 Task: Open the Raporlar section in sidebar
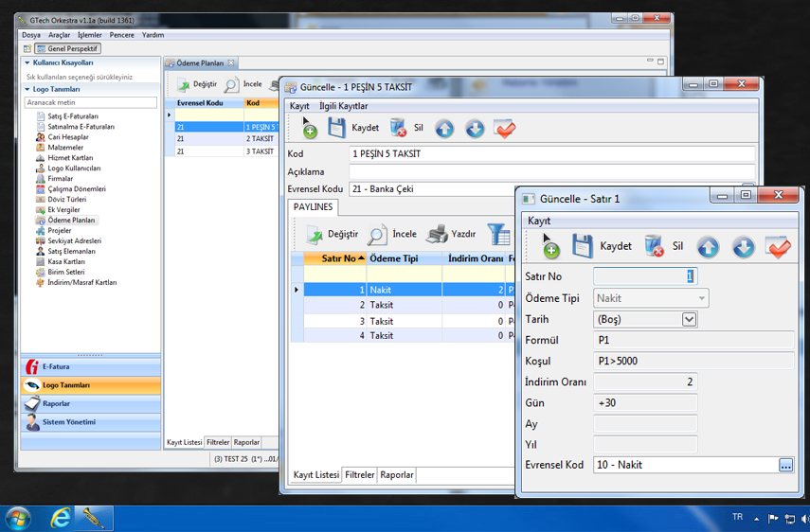click(x=56, y=403)
